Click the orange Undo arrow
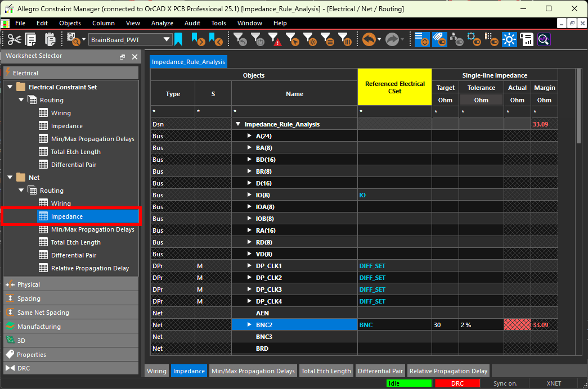Image resolution: width=588 pixels, height=389 pixels. pyautogui.click(x=369, y=39)
